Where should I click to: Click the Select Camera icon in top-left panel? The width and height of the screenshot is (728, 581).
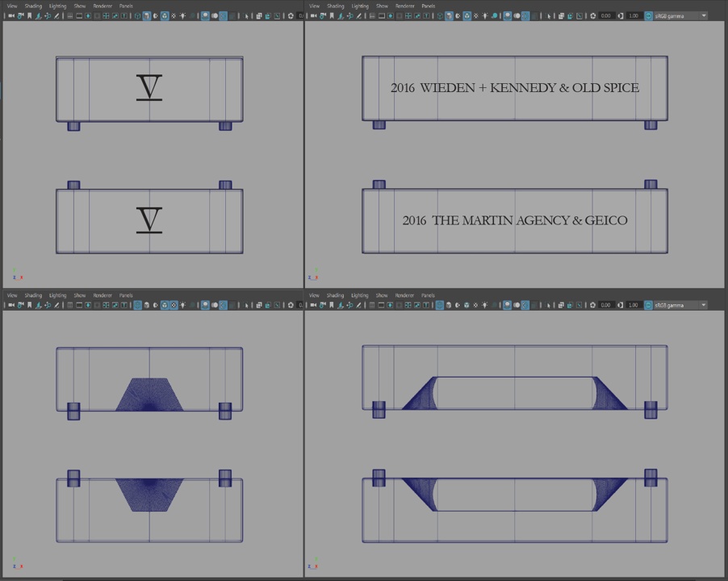[x=10, y=15]
